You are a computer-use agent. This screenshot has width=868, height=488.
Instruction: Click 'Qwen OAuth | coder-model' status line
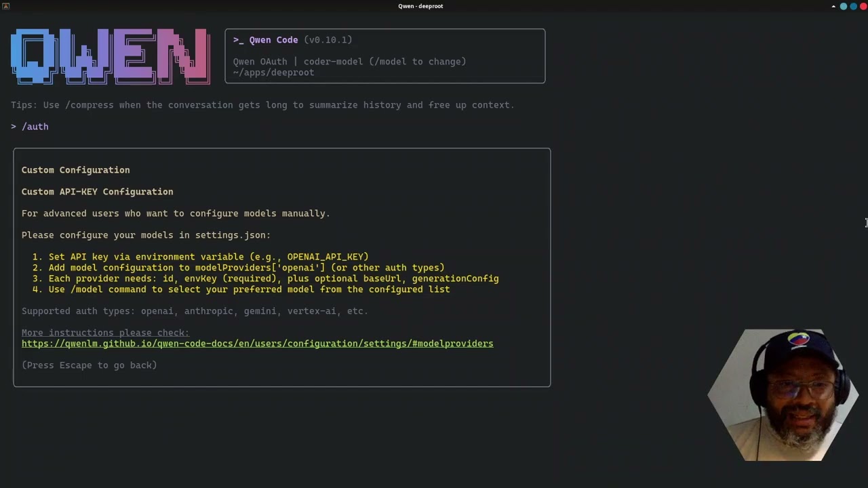(349, 62)
